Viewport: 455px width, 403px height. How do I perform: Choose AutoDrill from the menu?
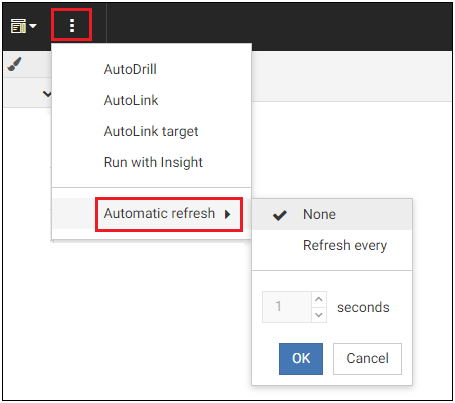tap(130, 69)
